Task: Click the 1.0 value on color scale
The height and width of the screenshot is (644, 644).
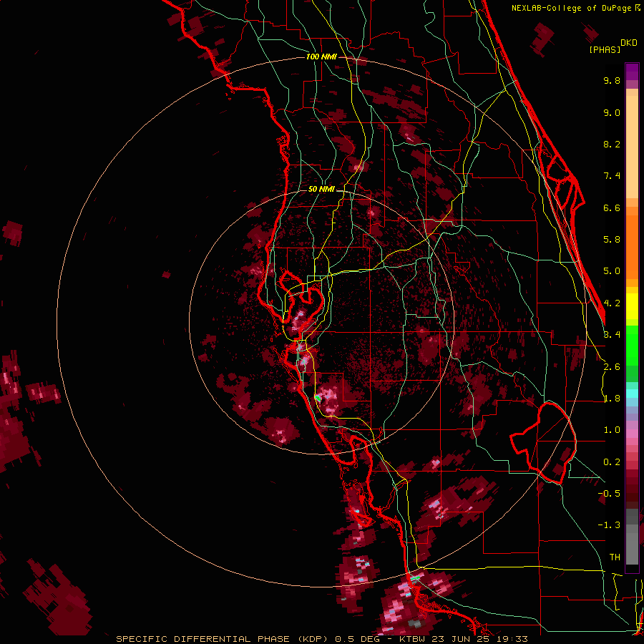Action: coord(612,430)
